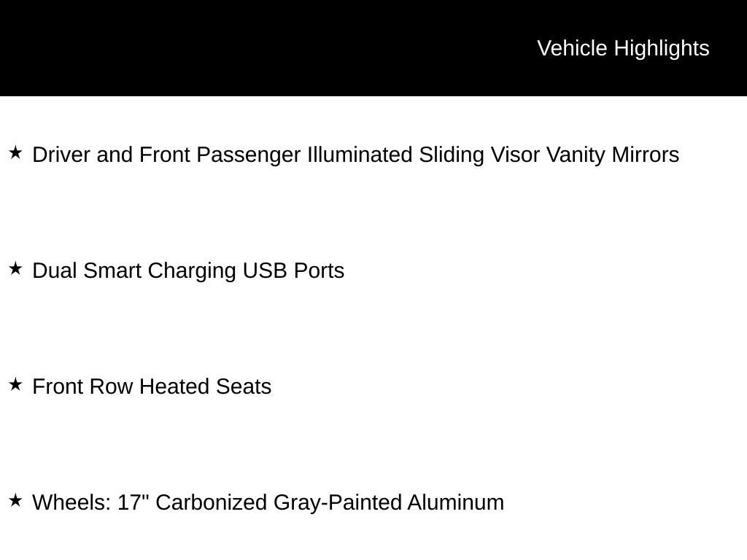
Task: Select the star icon next to Dual Smart Charging
Action: click(16, 268)
